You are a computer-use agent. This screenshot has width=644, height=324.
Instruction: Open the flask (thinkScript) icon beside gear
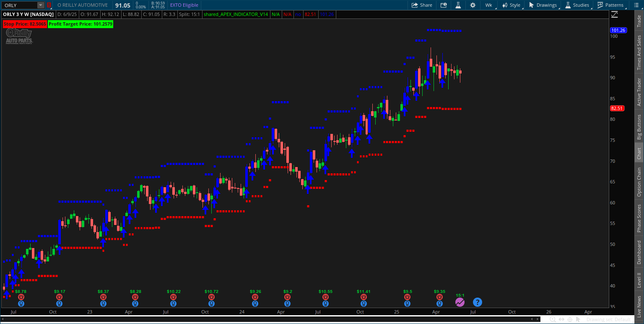(458, 5)
